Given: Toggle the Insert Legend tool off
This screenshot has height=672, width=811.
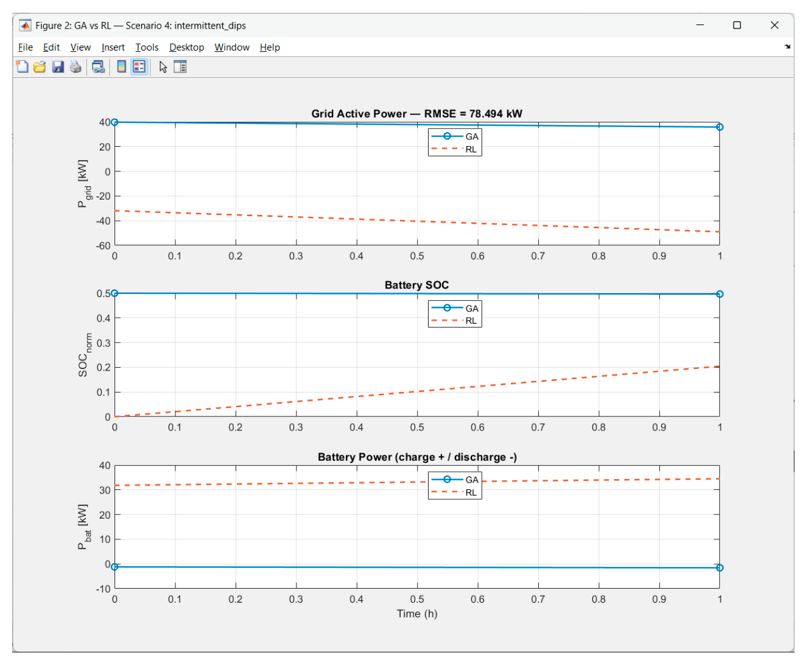Looking at the screenshot, I should 139,67.
